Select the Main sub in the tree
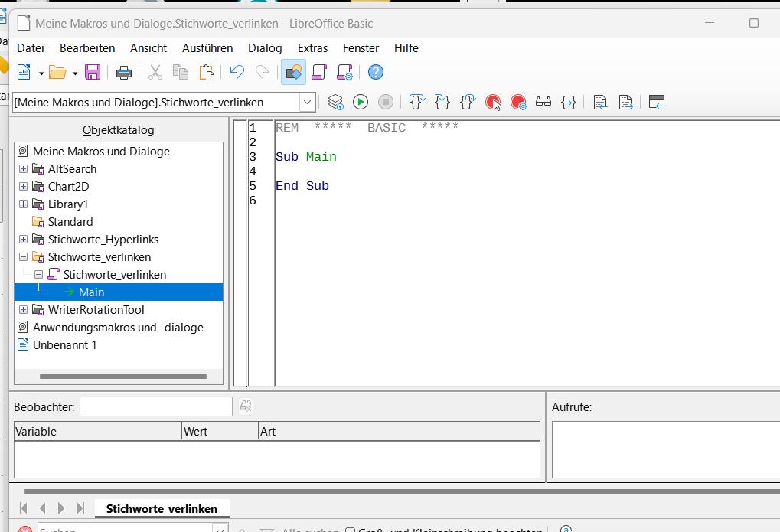Viewport: 780px width, 532px height. click(91, 292)
